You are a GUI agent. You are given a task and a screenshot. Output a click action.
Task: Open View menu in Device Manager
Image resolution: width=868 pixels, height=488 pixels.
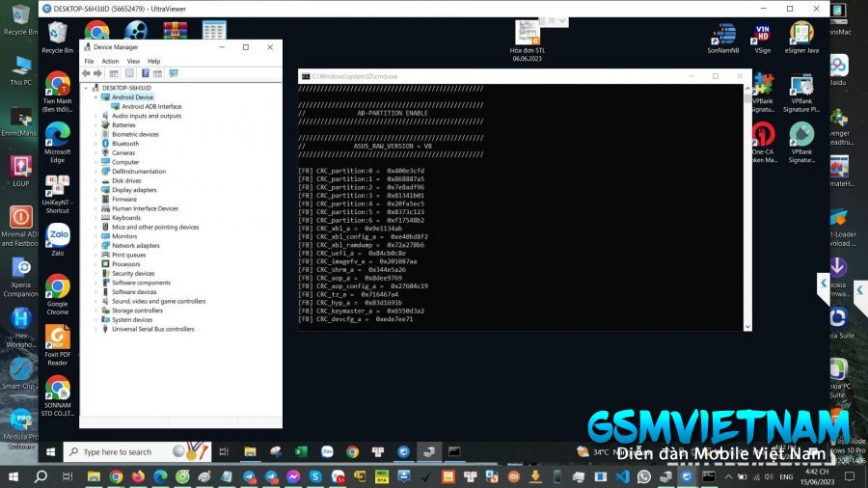133,61
